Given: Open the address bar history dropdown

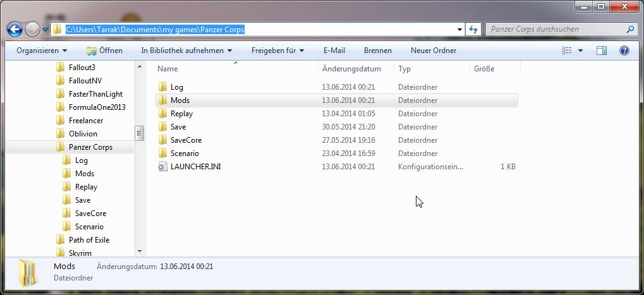Looking at the screenshot, I should (x=459, y=29).
